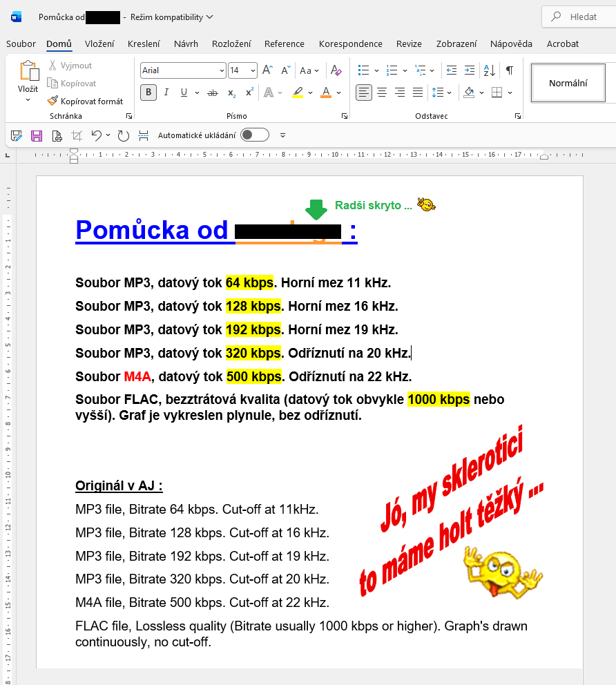Clear all formatting icon

336,70
